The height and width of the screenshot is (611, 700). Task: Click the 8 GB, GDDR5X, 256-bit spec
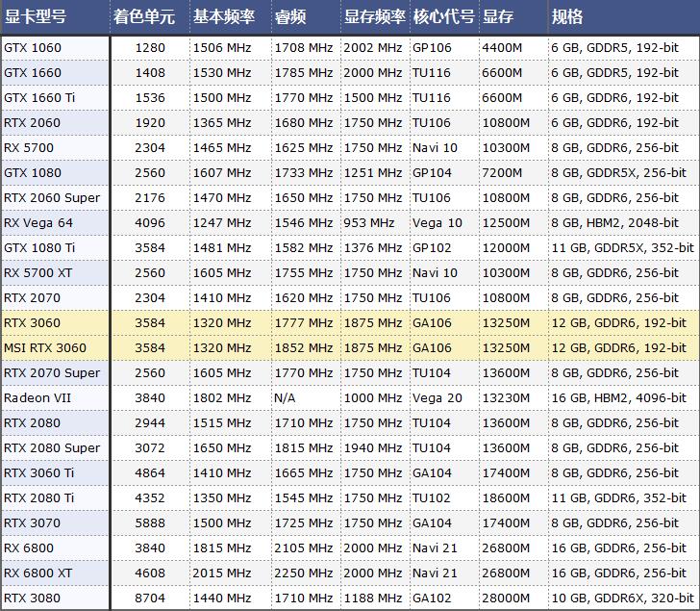619,173
